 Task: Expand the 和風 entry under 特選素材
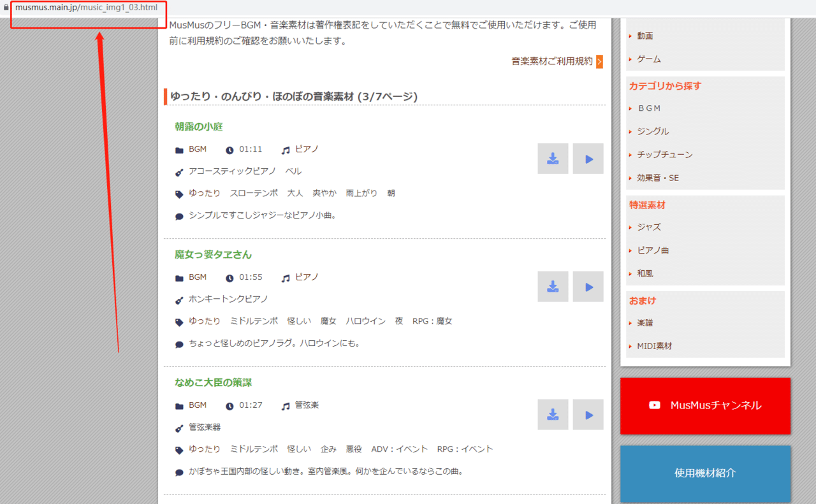(646, 273)
